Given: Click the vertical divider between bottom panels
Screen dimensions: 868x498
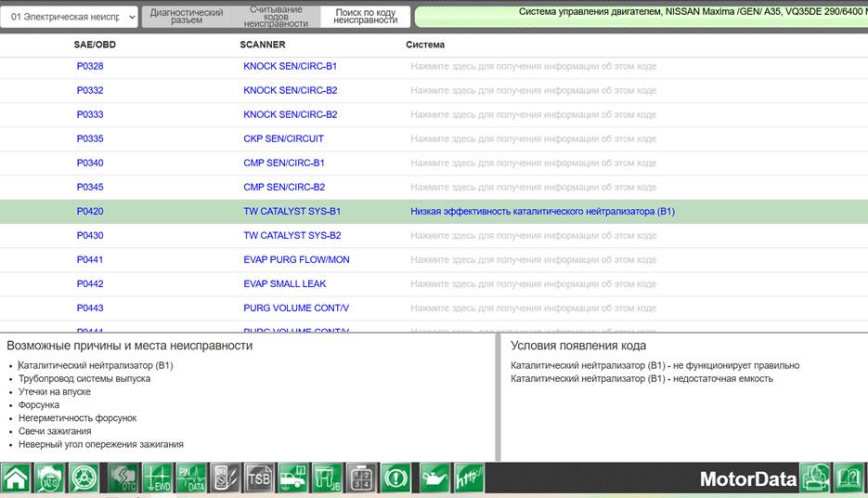Looking at the screenshot, I should tap(498, 397).
